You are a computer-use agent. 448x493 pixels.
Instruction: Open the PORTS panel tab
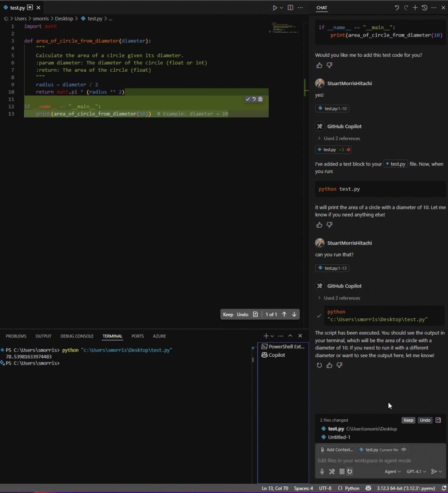(x=137, y=336)
